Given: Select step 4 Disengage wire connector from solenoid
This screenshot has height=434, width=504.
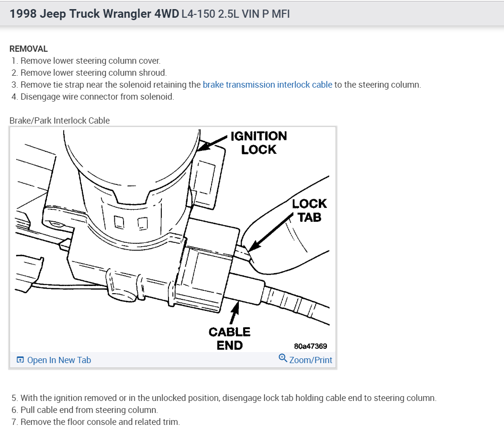Looking at the screenshot, I should (93, 96).
